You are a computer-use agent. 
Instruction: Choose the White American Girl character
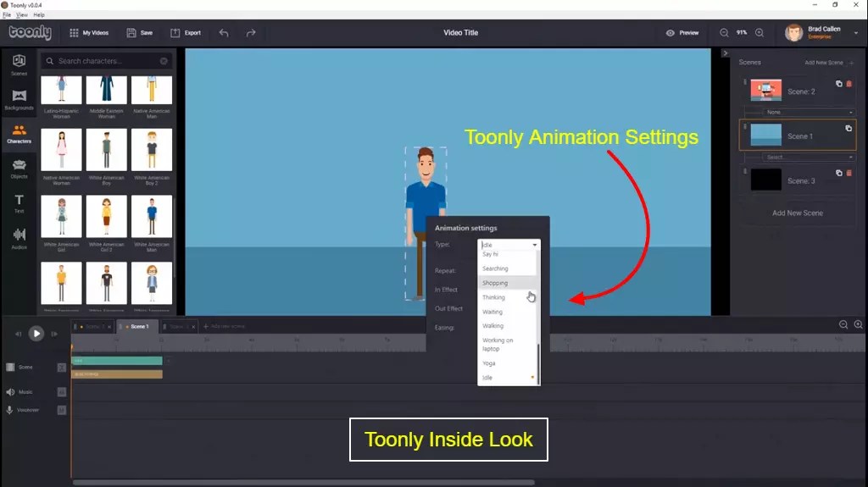click(x=61, y=224)
